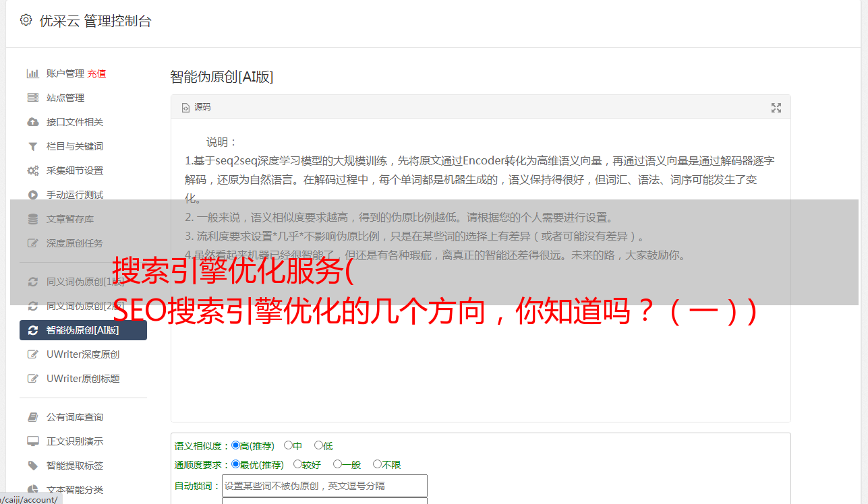Click the tag icon for 智能提取标签

pos(32,466)
